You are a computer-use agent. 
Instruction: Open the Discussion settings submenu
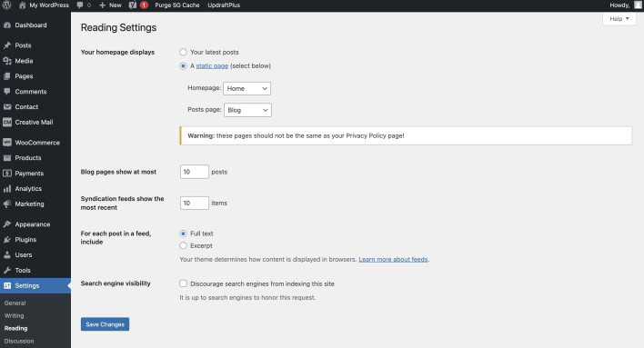coord(19,341)
